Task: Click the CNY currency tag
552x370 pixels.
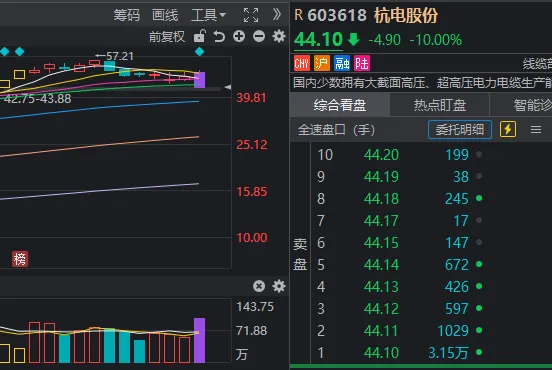Action: [302, 64]
